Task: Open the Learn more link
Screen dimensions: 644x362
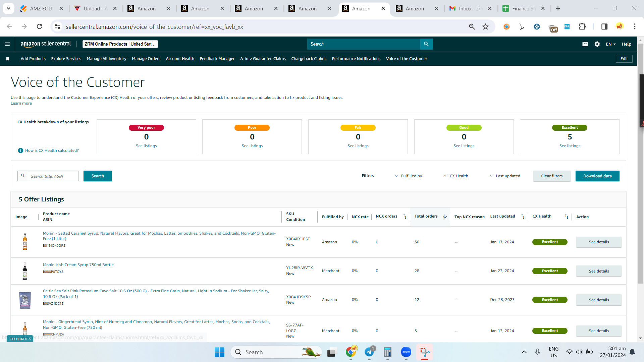Action: click(21, 103)
